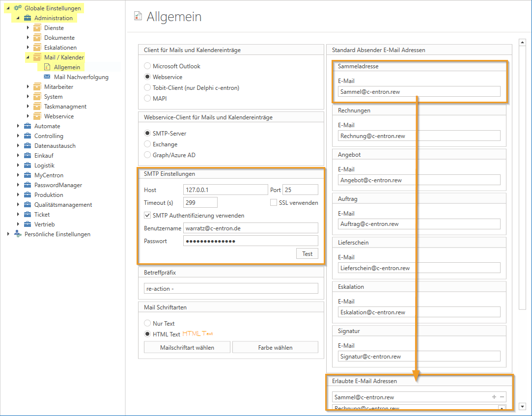Collapse the Mail / Kalender node
This screenshot has width=532, height=416.
pos(28,57)
